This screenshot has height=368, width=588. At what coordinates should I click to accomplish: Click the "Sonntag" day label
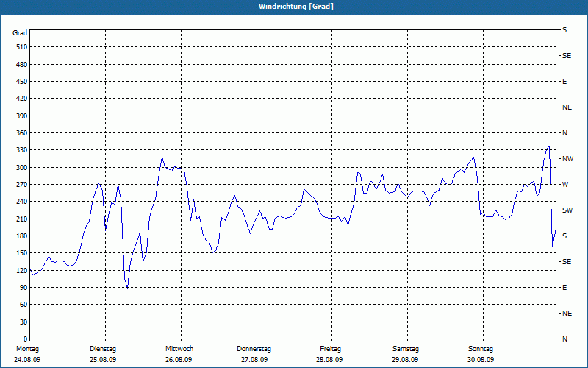pyautogui.click(x=481, y=349)
